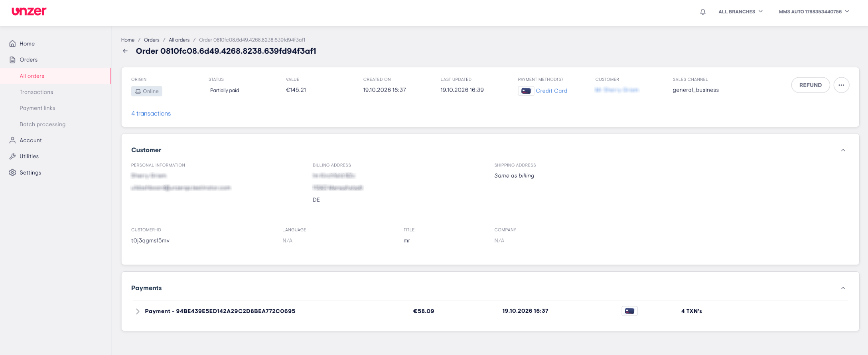Open ALL BRANCHES dropdown
The width and height of the screenshot is (868, 355).
point(740,12)
